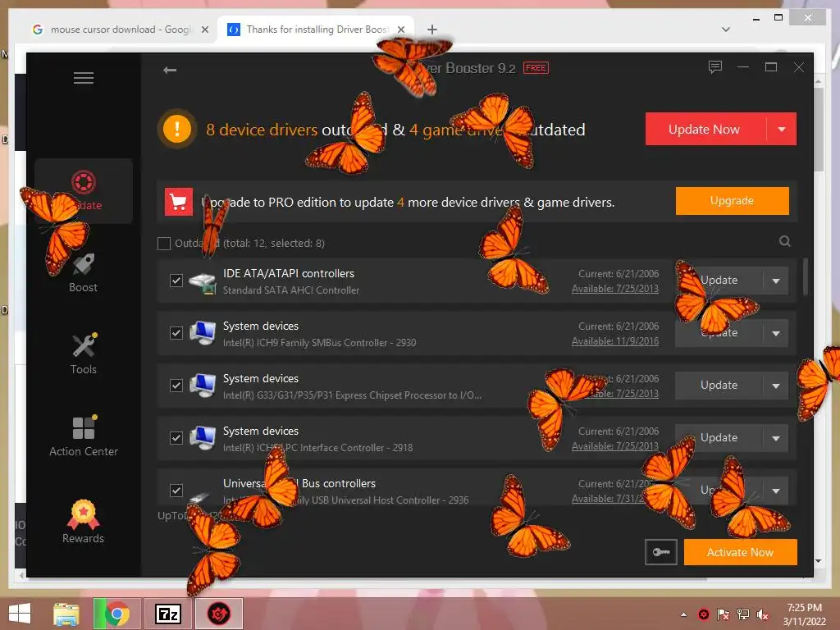
Task: Click the red shopping cart icon
Action: coord(178,202)
